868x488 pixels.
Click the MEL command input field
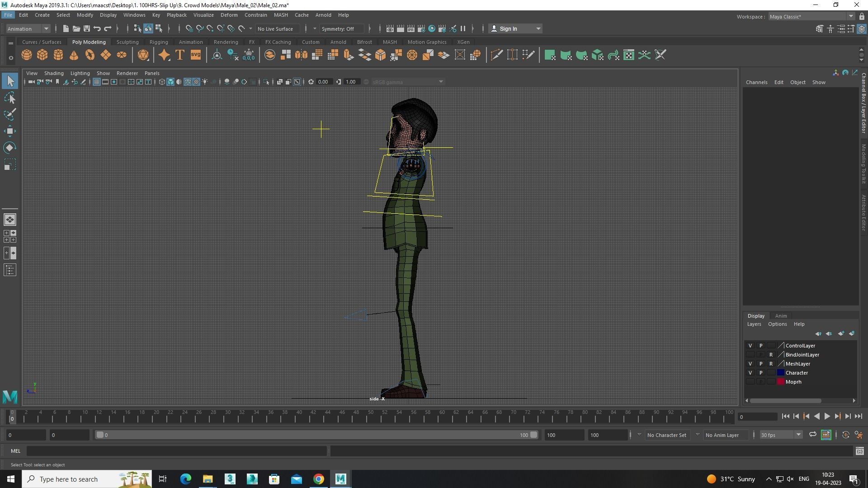[176, 451]
